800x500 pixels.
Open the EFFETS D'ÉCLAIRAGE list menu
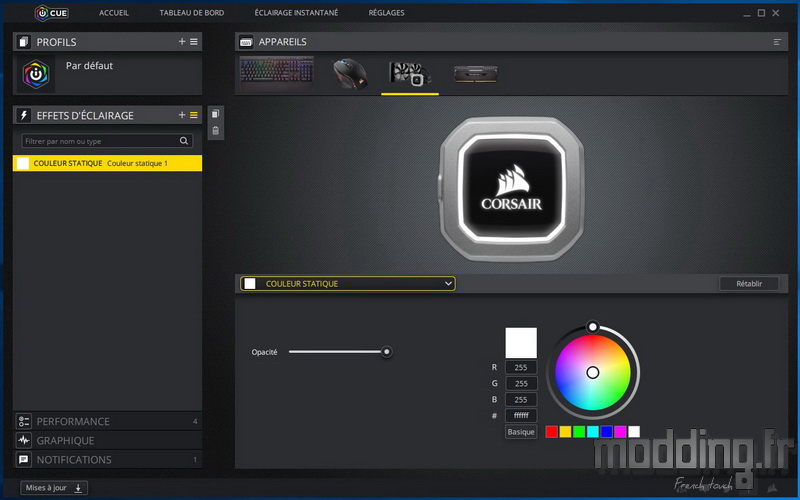194,115
